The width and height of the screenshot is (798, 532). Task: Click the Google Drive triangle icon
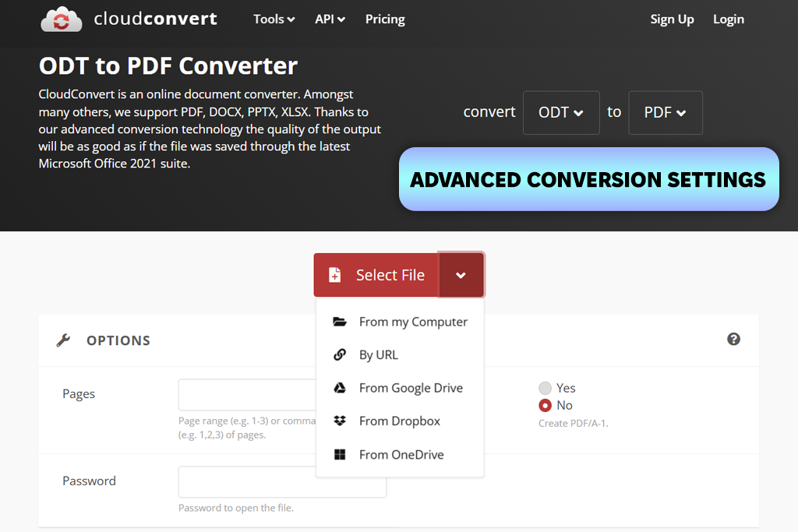(x=340, y=388)
